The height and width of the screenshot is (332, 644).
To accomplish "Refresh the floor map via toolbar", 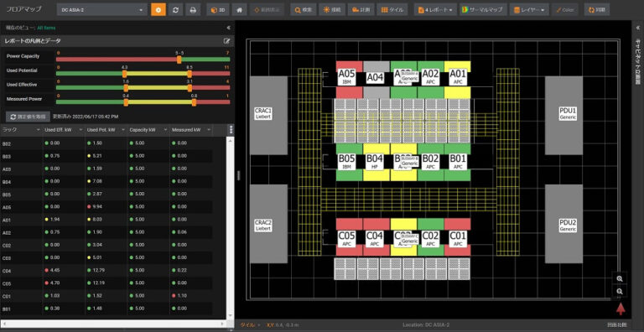I will click(x=175, y=9).
